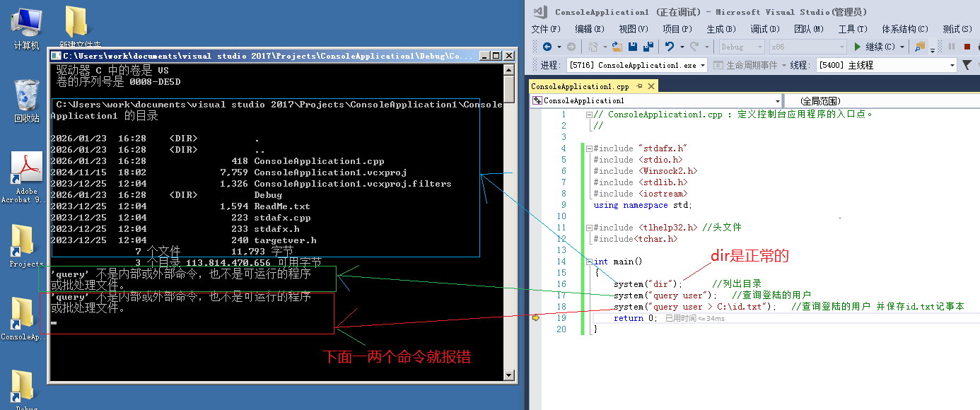Click the Navigate Forward arrow icon
The height and width of the screenshot is (410, 980).
coord(571,47)
